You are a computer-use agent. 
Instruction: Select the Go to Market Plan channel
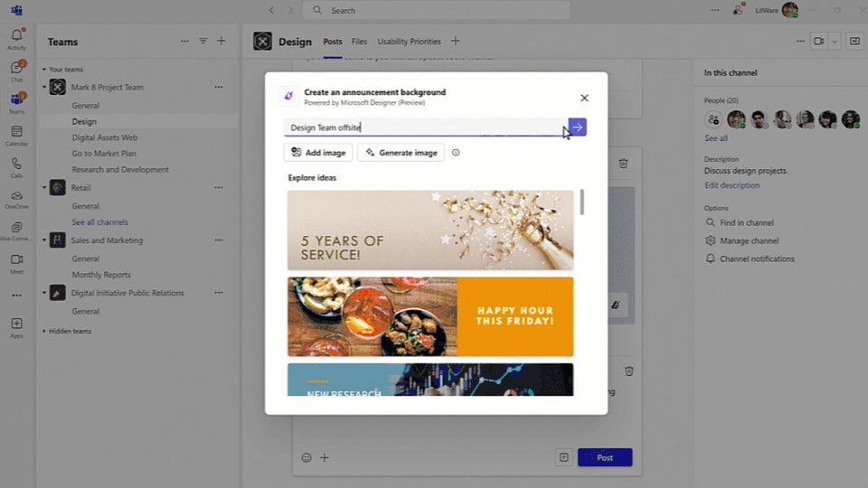tap(104, 154)
